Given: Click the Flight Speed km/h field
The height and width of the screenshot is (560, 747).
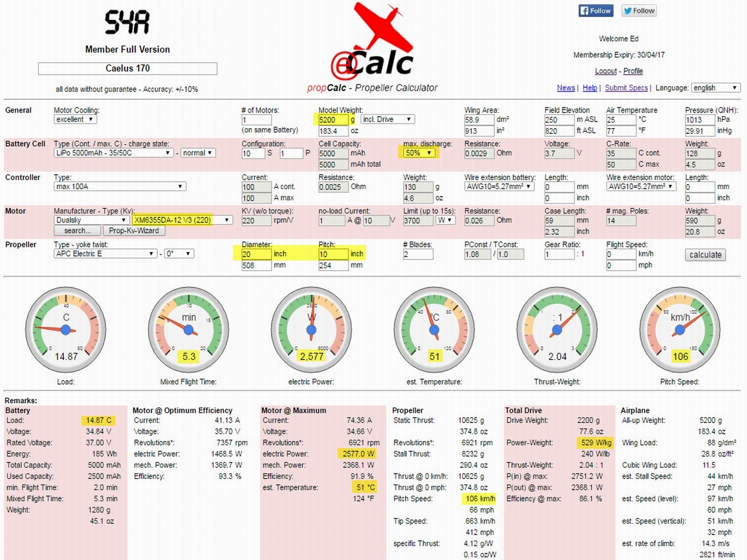Looking at the screenshot, I should coord(621,255).
